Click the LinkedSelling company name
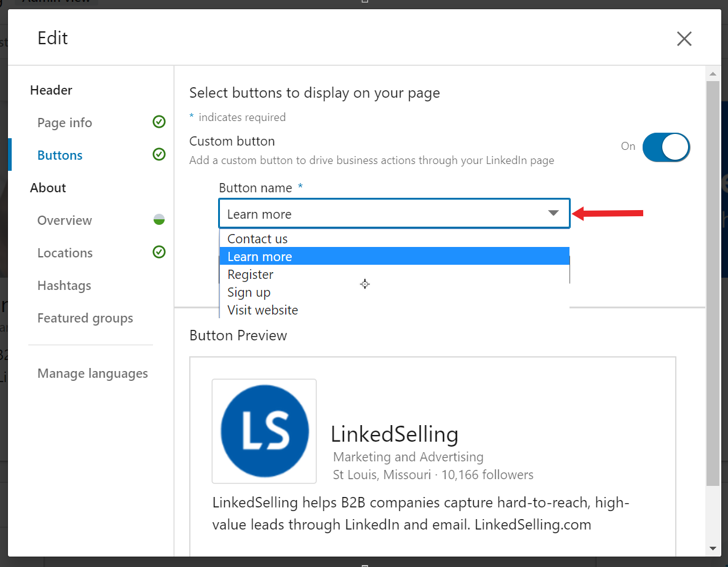Image resolution: width=728 pixels, height=567 pixels. click(x=394, y=434)
